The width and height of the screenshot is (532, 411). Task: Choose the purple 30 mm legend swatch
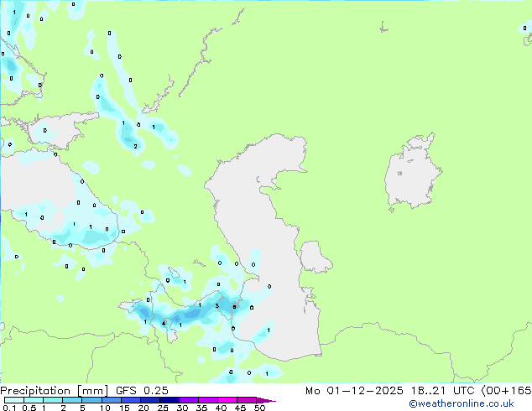coord(189,400)
